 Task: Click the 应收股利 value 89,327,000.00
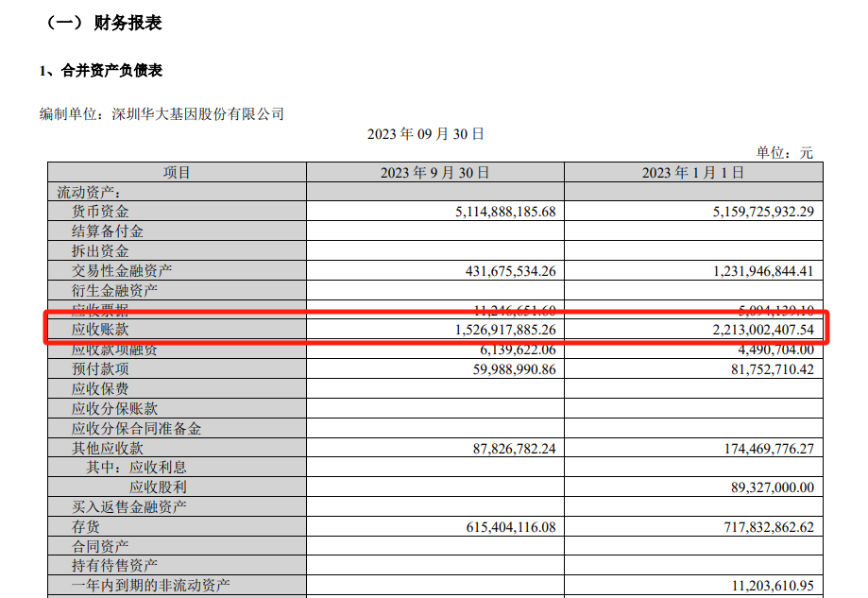(766, 487)
